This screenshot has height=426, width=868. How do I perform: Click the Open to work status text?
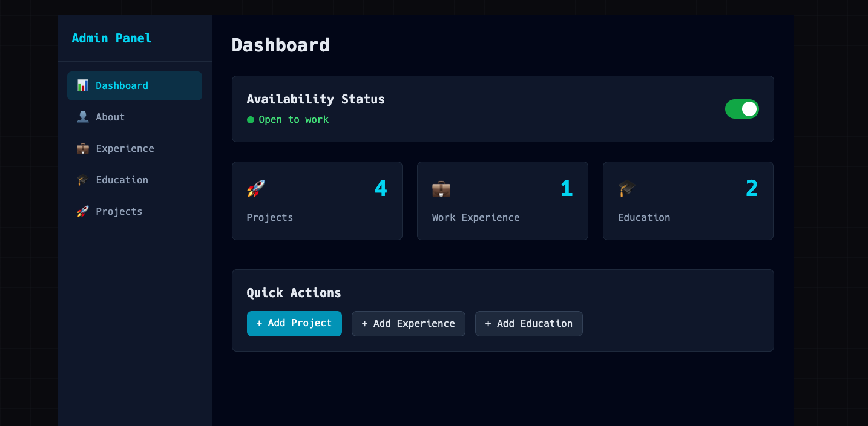pyautogui.click(x=294, y=120)
